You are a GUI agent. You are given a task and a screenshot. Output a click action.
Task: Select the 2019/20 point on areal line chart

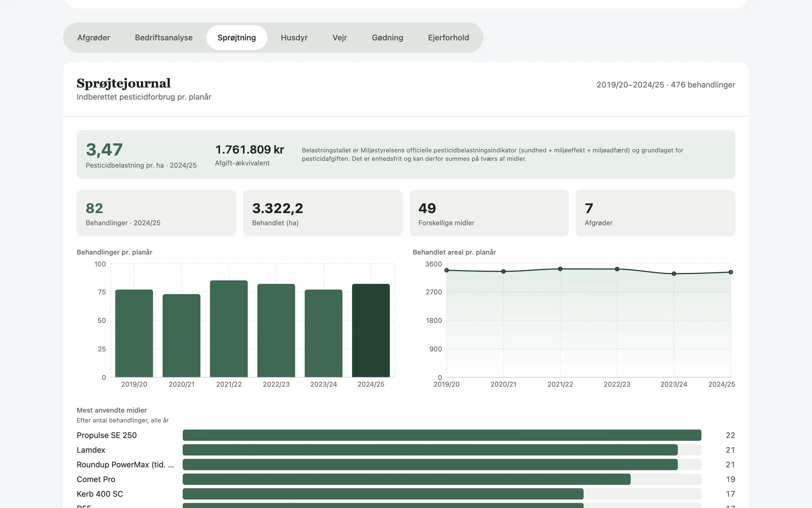[x=447, y=270]
